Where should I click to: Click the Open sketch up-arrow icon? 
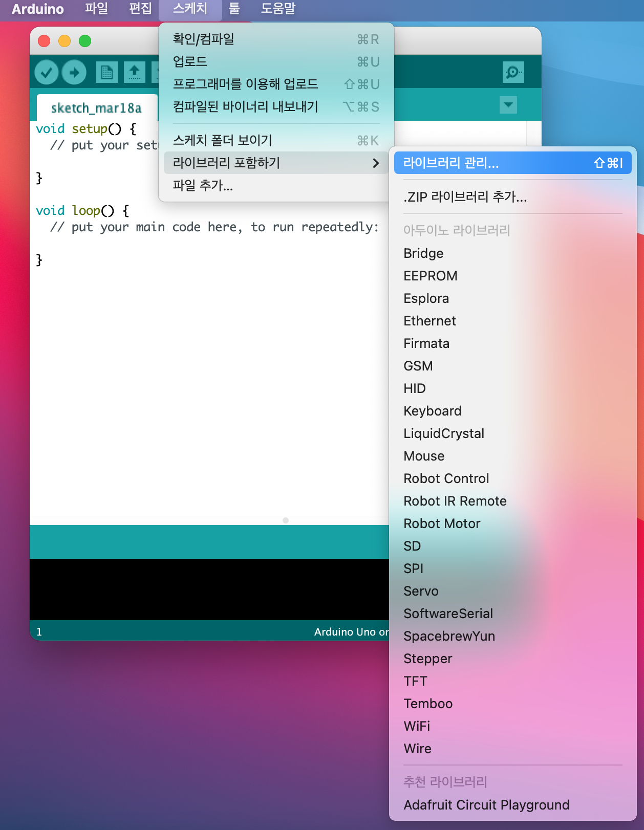tap(135, 72)
